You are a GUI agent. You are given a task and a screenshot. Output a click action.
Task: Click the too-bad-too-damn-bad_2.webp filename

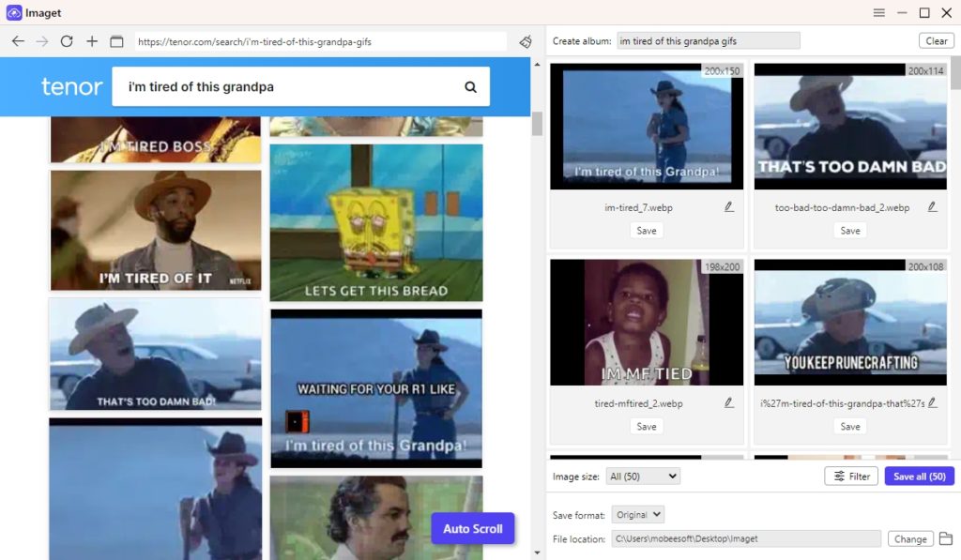(x=842, y=207)
